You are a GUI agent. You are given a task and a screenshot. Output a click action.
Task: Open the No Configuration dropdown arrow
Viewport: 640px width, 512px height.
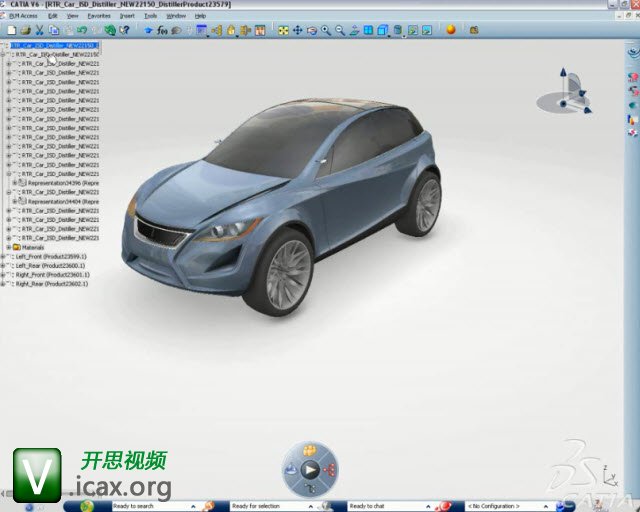[546, 506]
